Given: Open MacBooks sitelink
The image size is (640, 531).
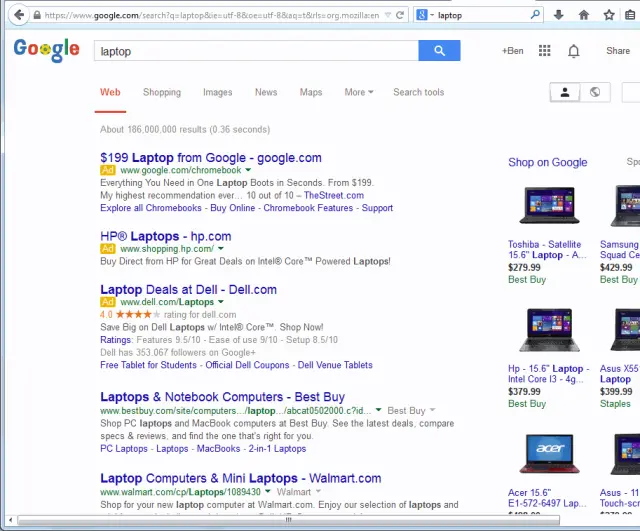Looking at the screenshot, I should pyautogui.click(x=218, y=449).
